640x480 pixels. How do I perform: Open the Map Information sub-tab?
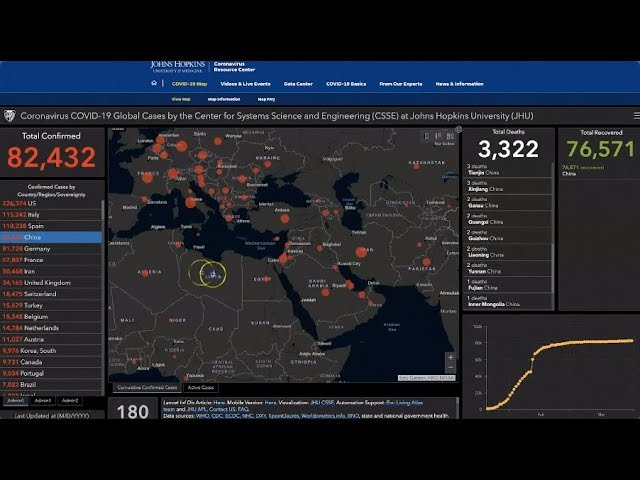pyautogui.click(x=224, y=99)
